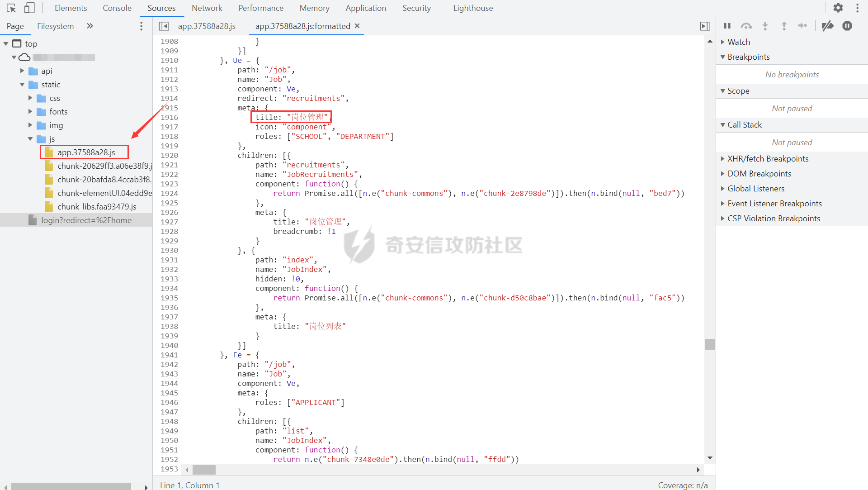
Task: Expand the api folder
Action: 22,71
